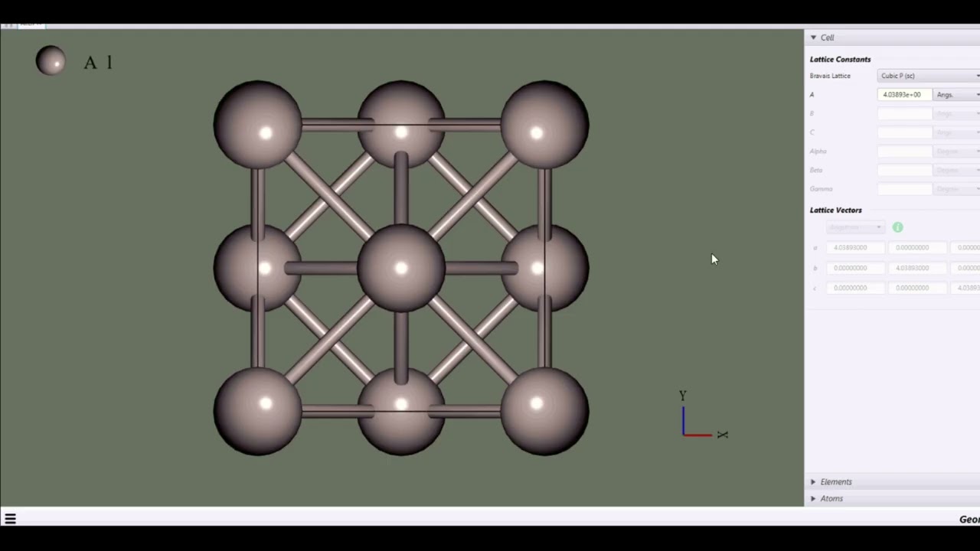This screenshot has width=980, height=551.
Task: Click the lattice constant A input field
Action: coord(904,95)
